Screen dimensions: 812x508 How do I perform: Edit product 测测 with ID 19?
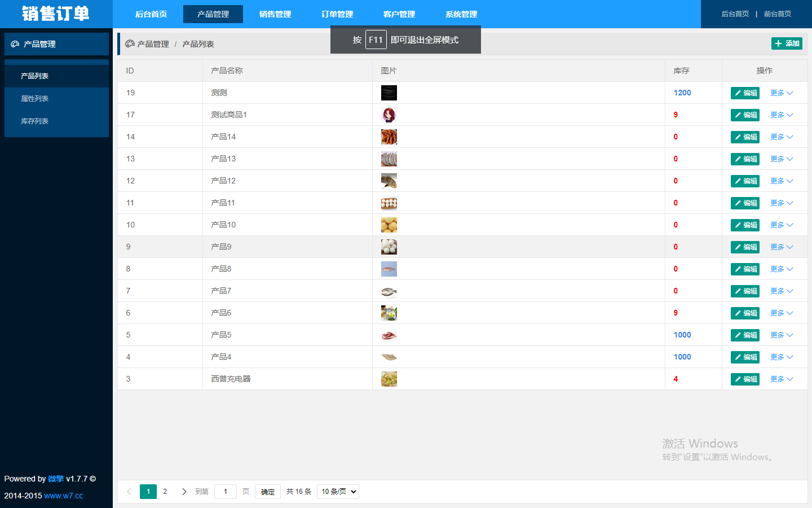(x=745, y=93)
